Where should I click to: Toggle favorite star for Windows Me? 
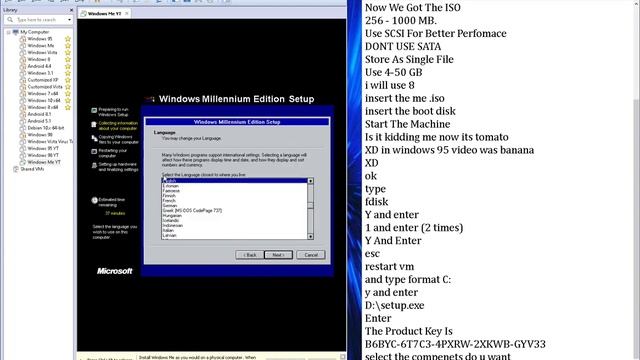68,46
